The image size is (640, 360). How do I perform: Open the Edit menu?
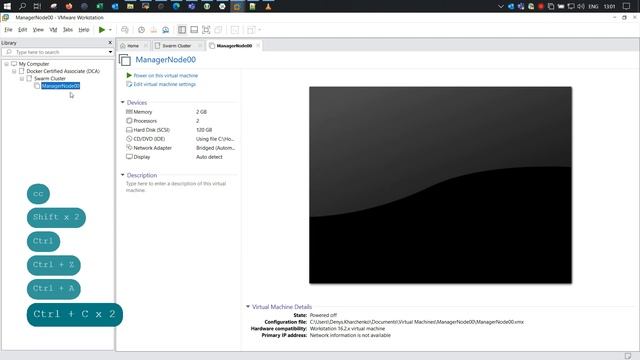(x=22, y=30)
